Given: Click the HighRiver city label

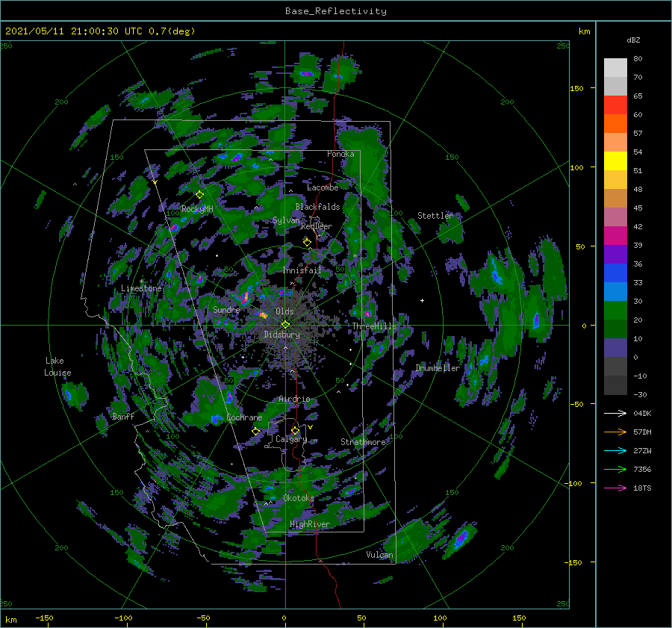Looking at the screenshot, I should click(310, 524).
